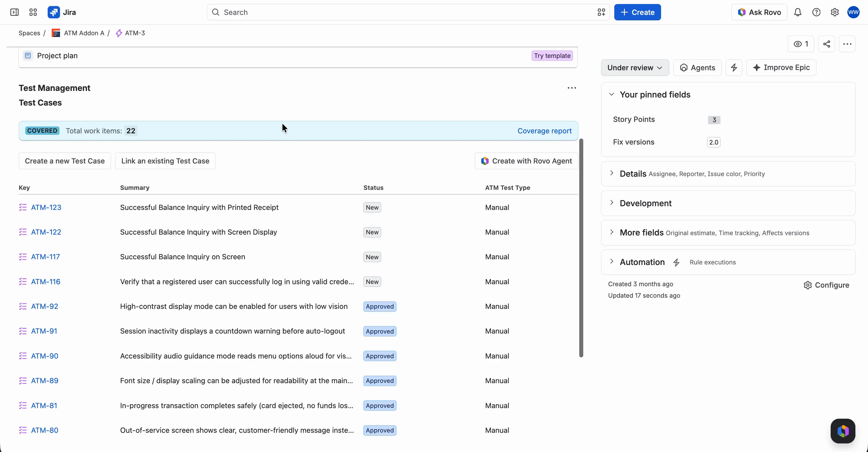Click Improve Epic button
The height and width of the screenshot is (452, 868).
(x=781, y=68)
